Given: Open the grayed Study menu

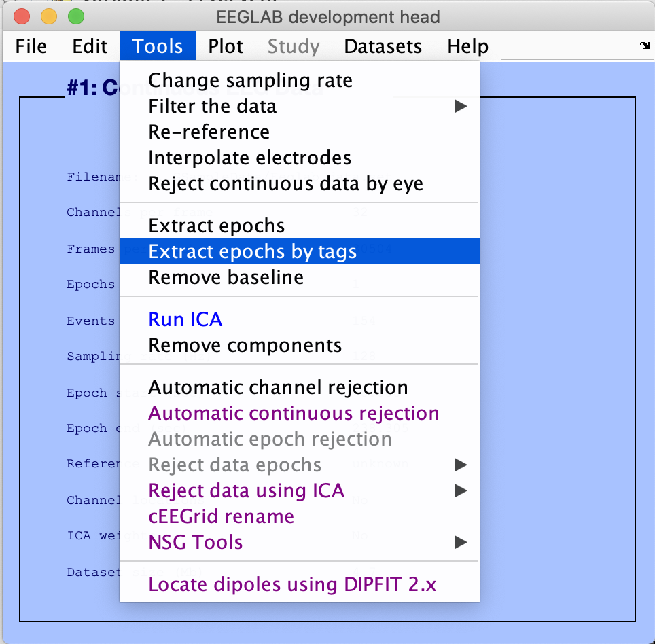Looking at the screenshot, I should (294, 46).
